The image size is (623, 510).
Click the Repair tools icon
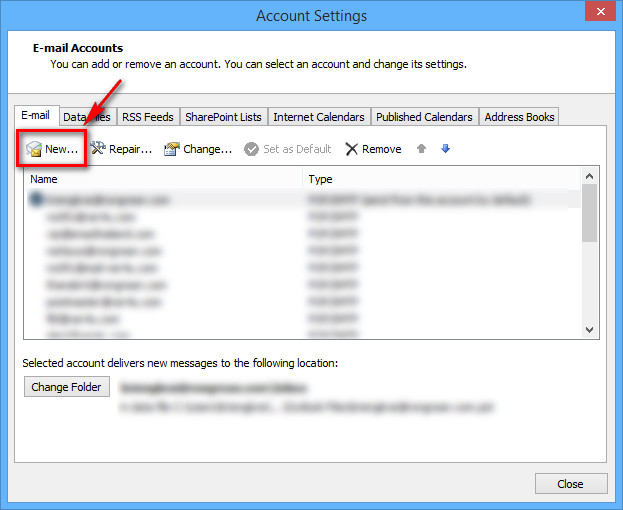click(98, 149)
